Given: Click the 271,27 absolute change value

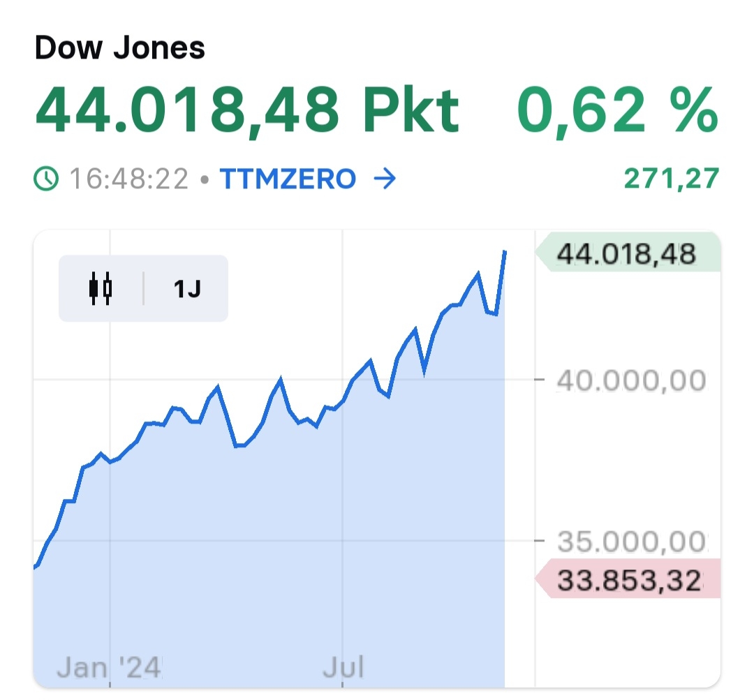Looking at the screenshot, I should [671, 179].
